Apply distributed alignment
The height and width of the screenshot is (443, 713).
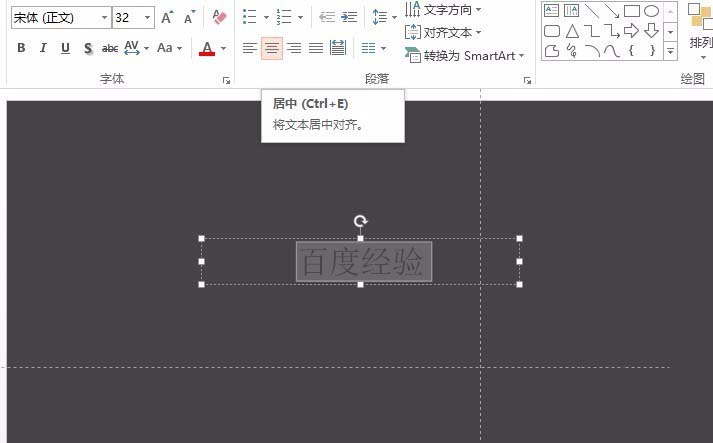tap(338, 48)
